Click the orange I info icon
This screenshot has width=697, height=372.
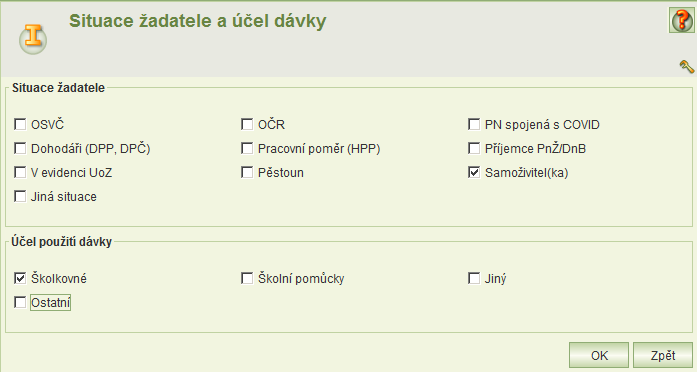coord(33,39)
